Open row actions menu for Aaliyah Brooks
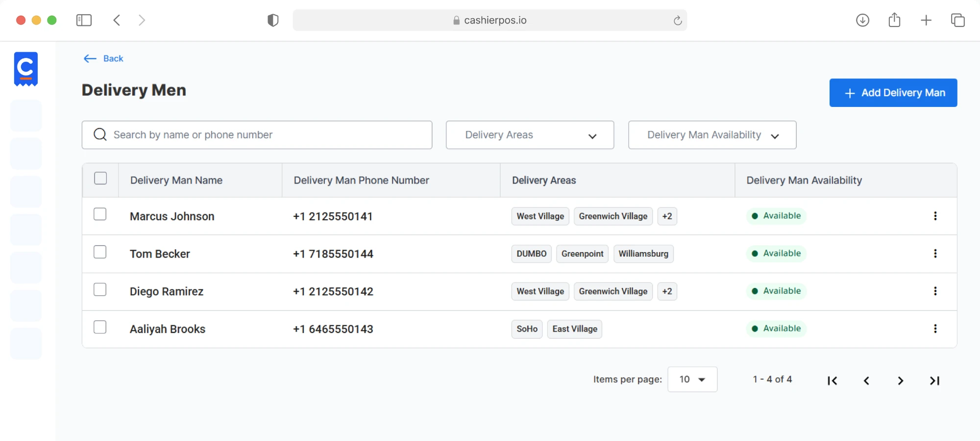 coord(935,329)
